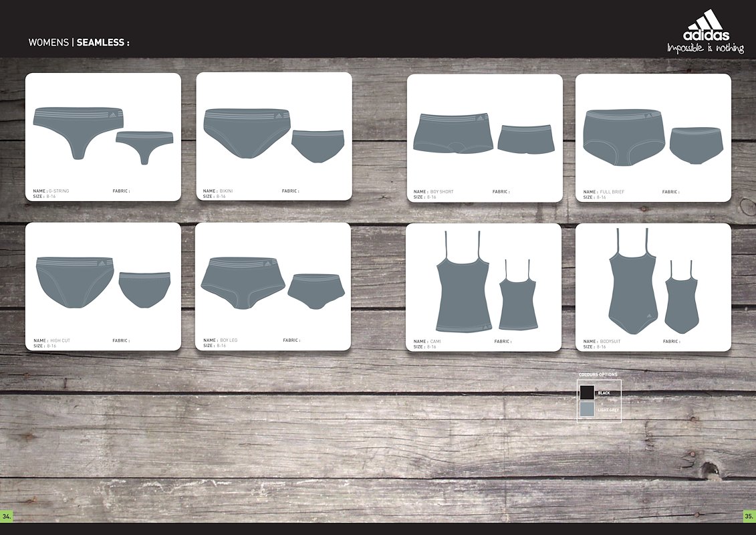
Task: Click the 'Impossible is nothing' slogan
Action: click(705, 48)
